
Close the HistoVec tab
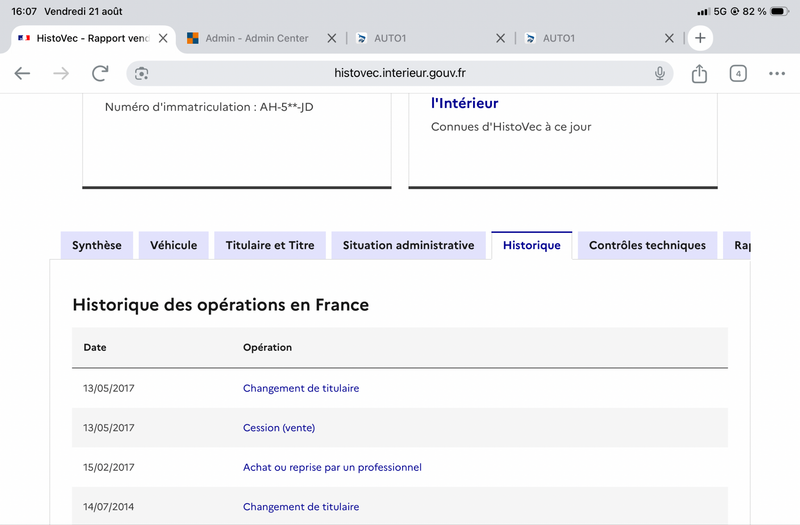click(163, 38)
